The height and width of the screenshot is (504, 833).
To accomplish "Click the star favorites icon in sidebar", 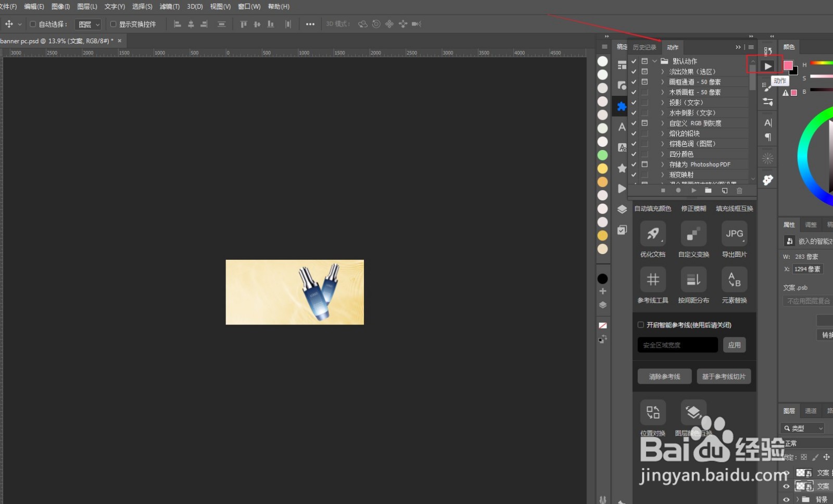I will 622,168.
